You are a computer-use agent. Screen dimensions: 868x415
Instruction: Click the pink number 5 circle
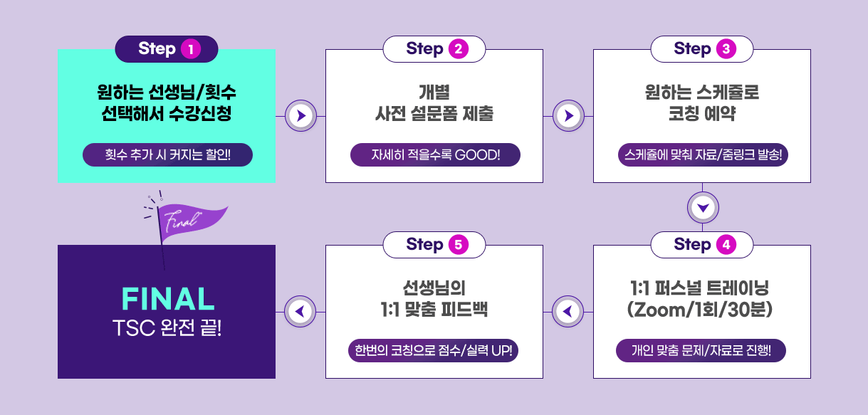(x=459, y=245)
